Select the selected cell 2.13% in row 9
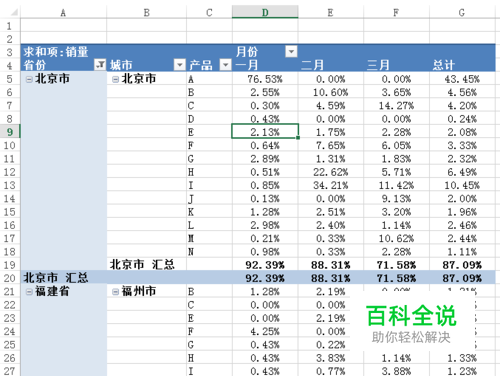The image size is (500, 376). 265,132
